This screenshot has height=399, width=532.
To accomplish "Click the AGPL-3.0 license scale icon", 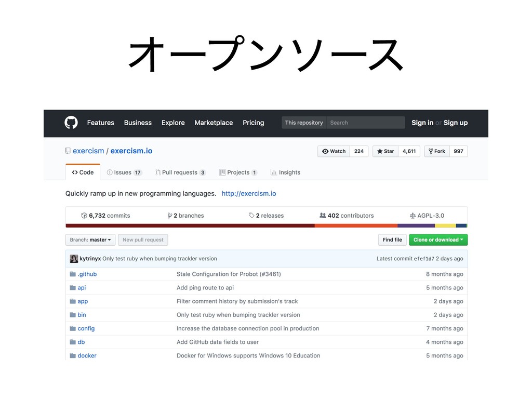I will (x=413, y=216).
